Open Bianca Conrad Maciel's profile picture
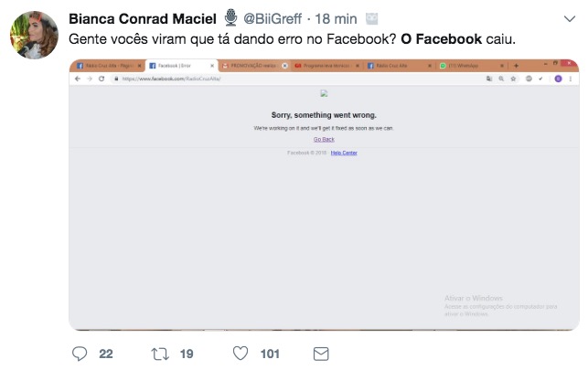 (35, 37)
